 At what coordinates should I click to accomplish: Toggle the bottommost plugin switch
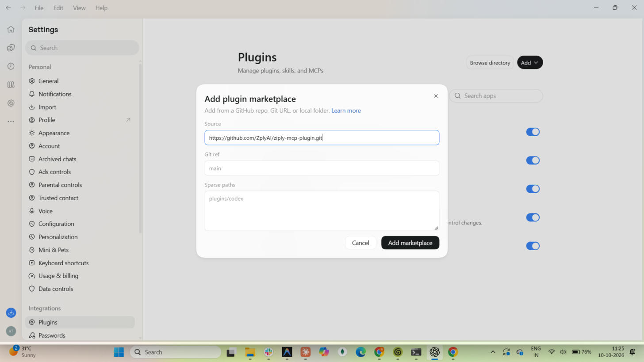[x=533, y=246]
